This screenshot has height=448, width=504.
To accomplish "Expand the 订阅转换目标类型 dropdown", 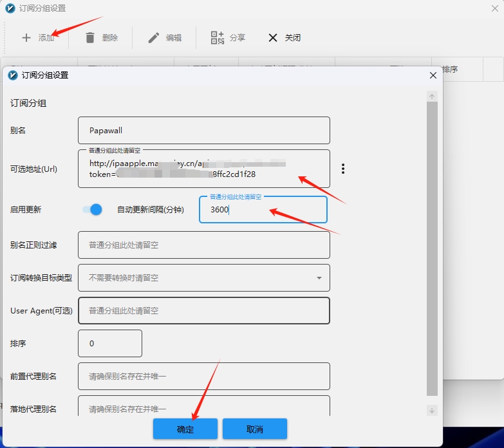I will pyautogui.click(x=319, y=278).
